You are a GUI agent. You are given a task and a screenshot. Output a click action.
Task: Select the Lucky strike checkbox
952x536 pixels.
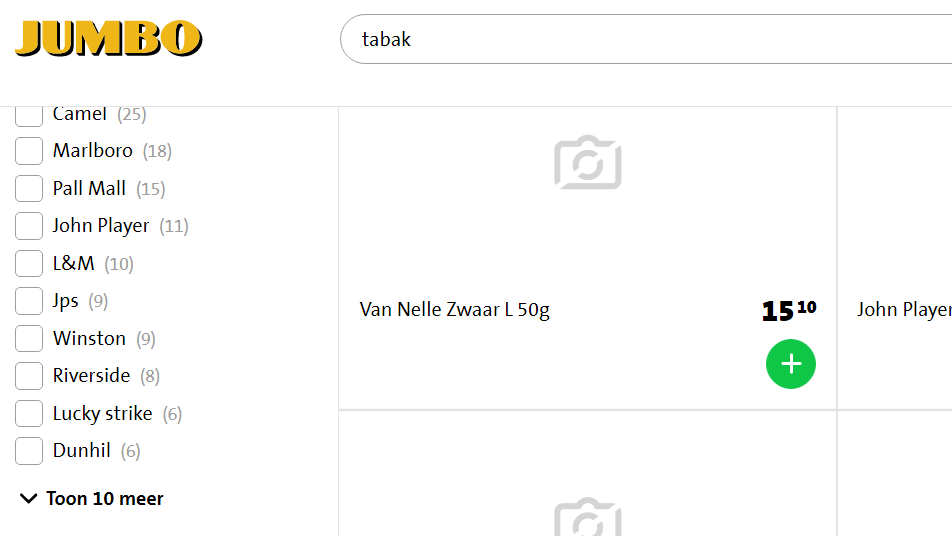29,413
